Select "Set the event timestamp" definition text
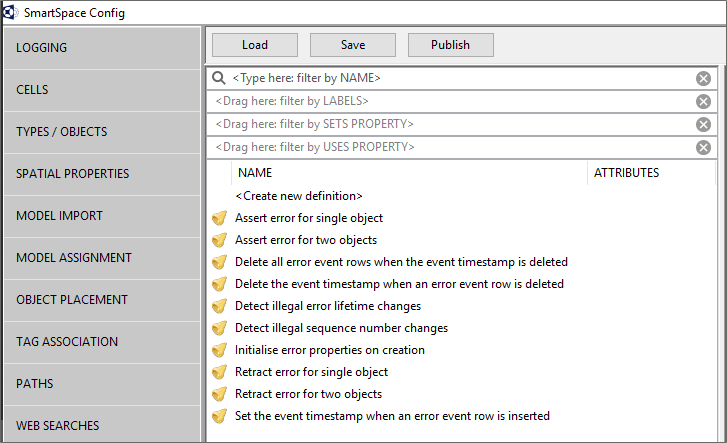 [392, 416]
